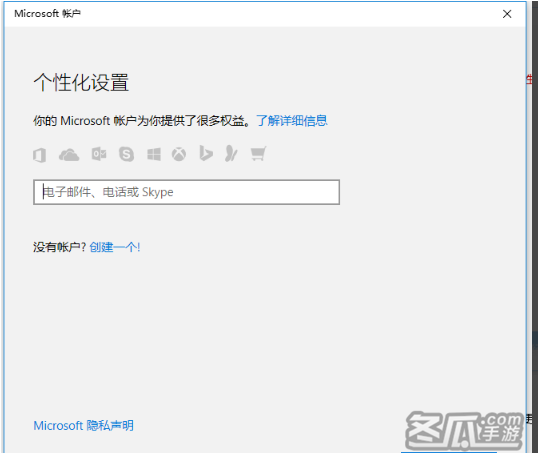Focus the email, phone or Skype field

tap(187, 192)
